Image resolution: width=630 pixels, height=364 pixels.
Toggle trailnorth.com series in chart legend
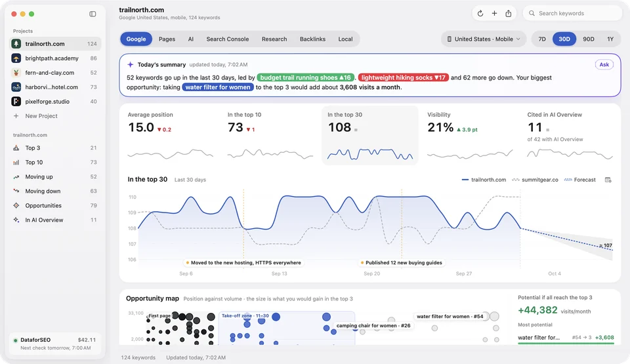(484, 180)
